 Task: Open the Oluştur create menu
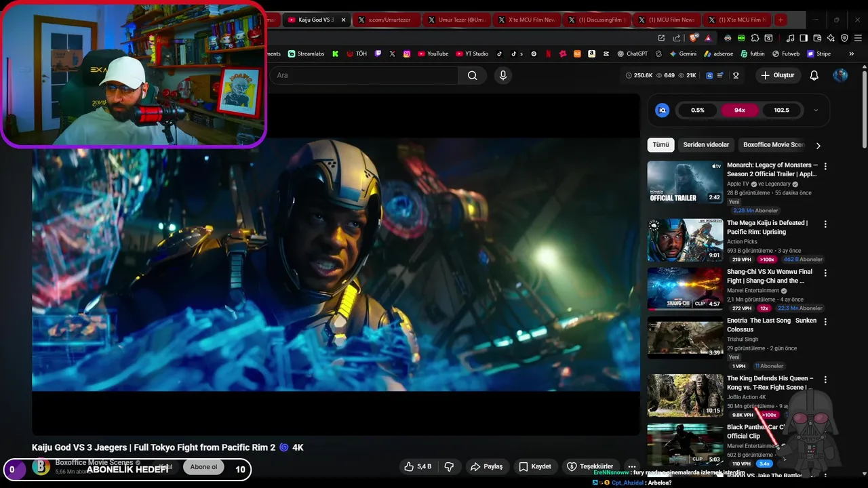(x=777, y=75)
